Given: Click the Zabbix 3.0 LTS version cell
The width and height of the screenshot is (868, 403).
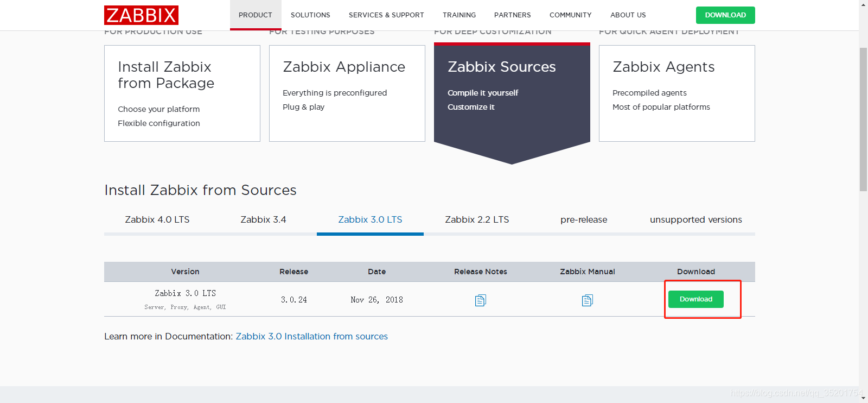Looking at the screenshot, I should point(185,293).
